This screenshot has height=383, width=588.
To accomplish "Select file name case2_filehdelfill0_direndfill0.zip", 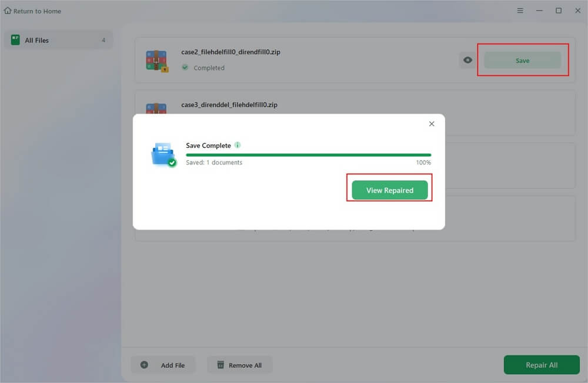I will pos(230,52).
